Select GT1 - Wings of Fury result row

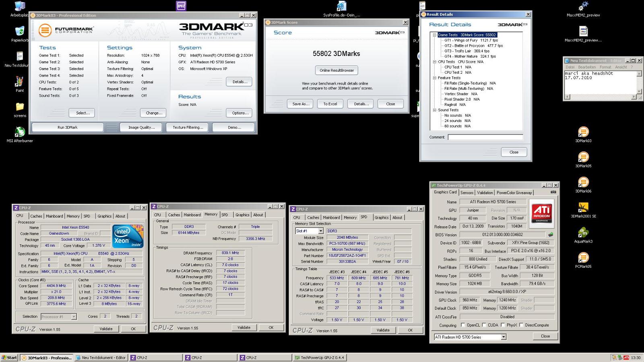(x=471, y=40)
